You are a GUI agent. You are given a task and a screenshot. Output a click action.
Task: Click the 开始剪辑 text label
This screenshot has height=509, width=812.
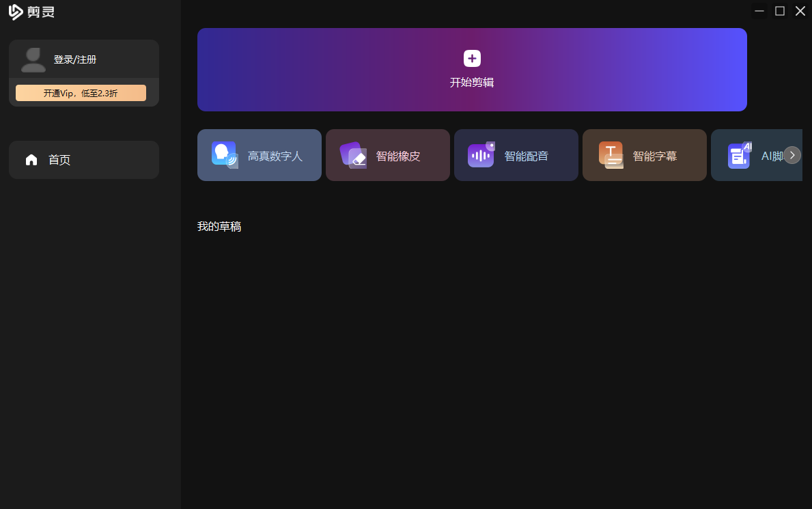(472, 83)
